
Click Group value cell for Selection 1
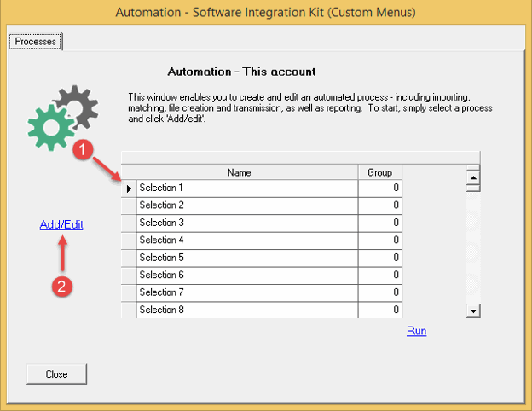coord(380,188)
